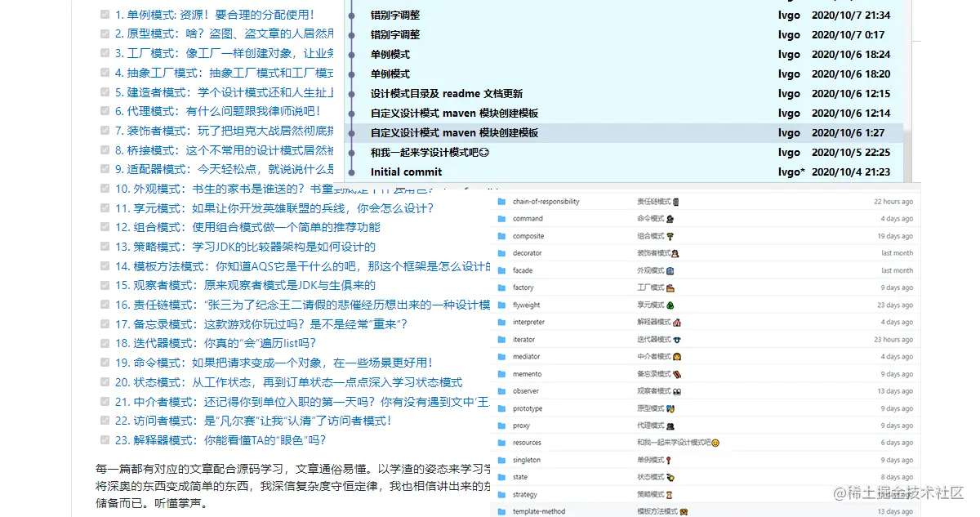Open the prototype folder icon

[x=504, y=408]
